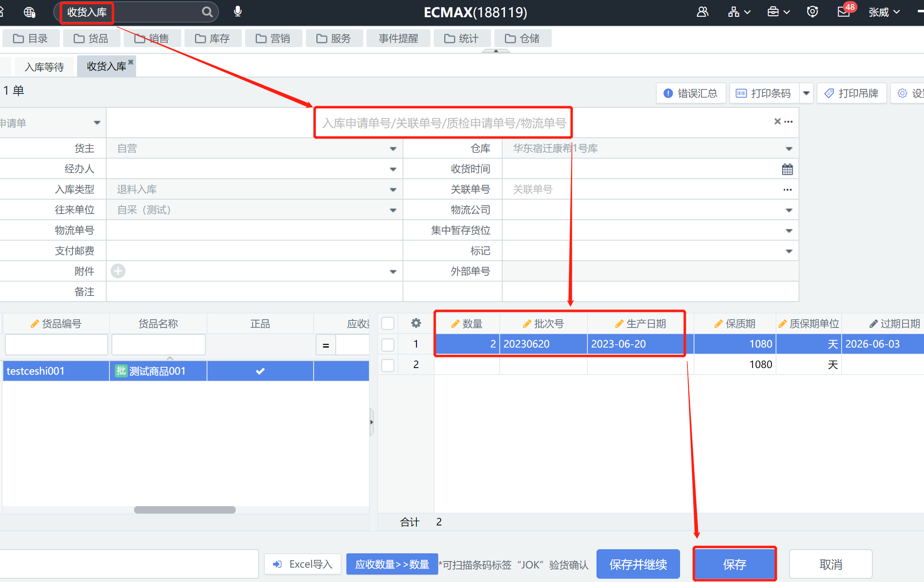Click the equals filter operator button

click(326, 345)
